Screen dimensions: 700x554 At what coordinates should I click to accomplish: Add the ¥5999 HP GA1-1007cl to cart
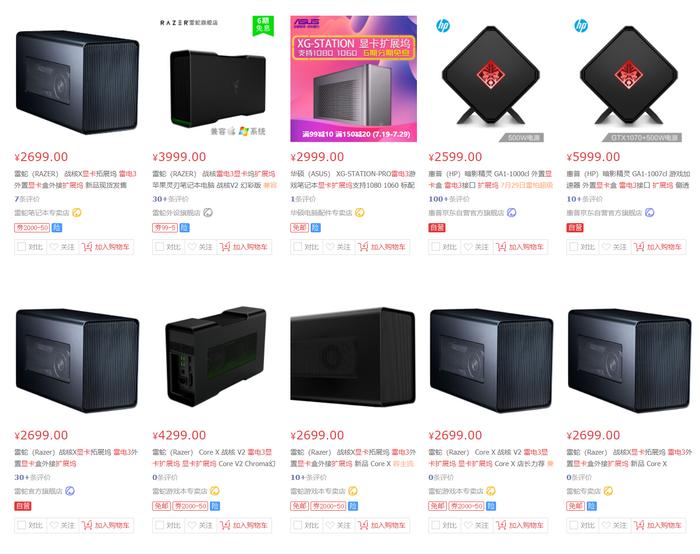pos(658,247)
